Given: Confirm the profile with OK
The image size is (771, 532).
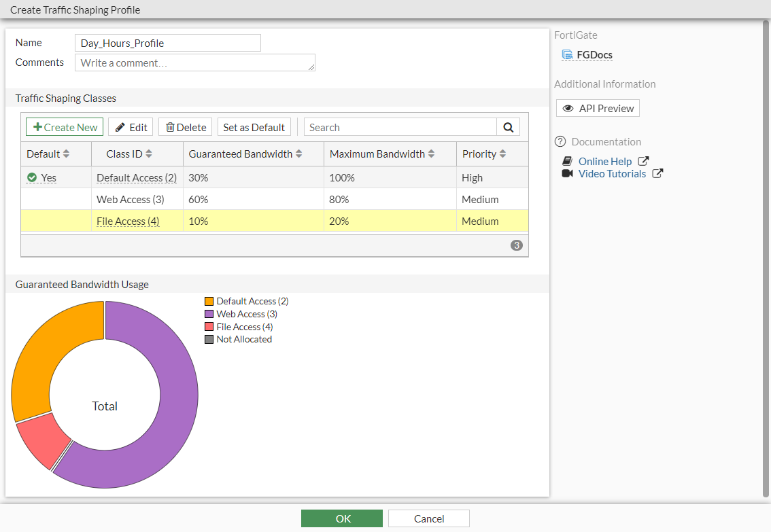Looking at the screenshot, I should 342,518.
